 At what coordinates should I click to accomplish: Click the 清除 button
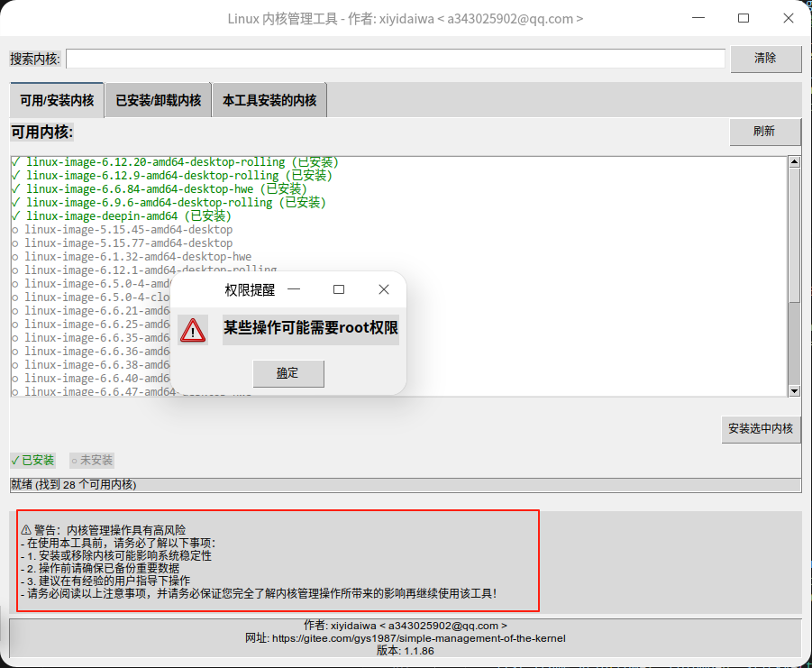(x=765, y=59)
